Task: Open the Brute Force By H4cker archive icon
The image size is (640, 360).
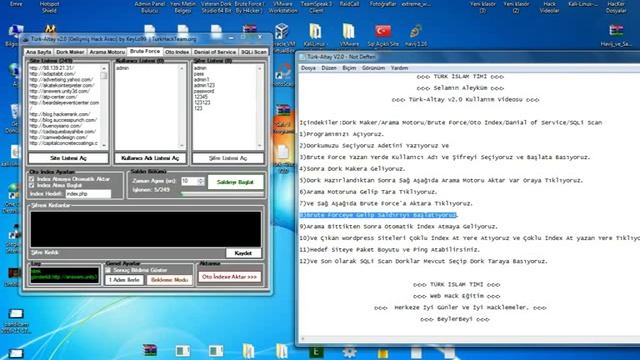Action: tap(249, 29)
